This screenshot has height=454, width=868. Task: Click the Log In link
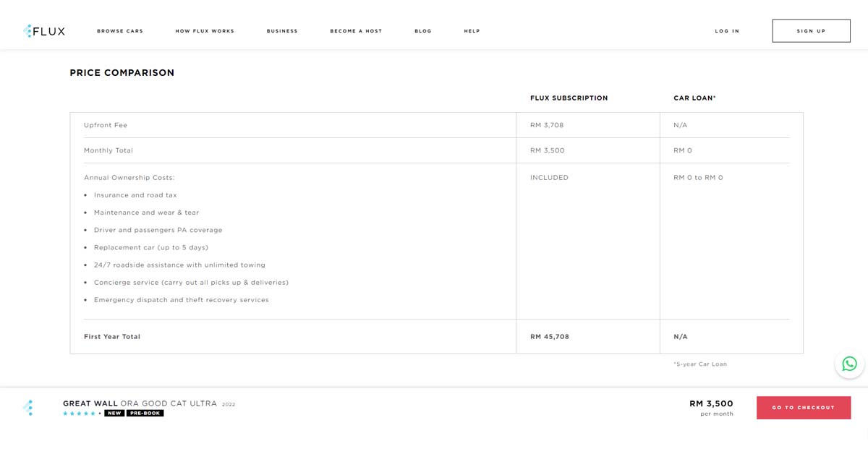727,31
